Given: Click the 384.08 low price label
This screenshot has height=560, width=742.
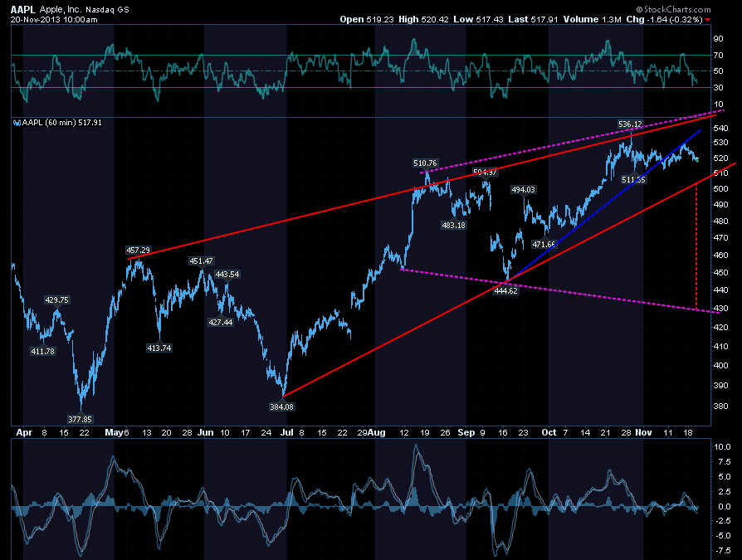Looking at the screenshot, I should pyautogui.click(x=281, y=407).
